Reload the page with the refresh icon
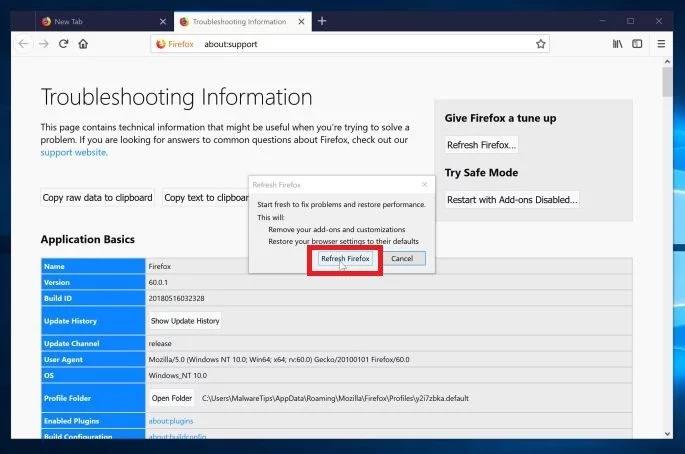 tap(63, 44)
